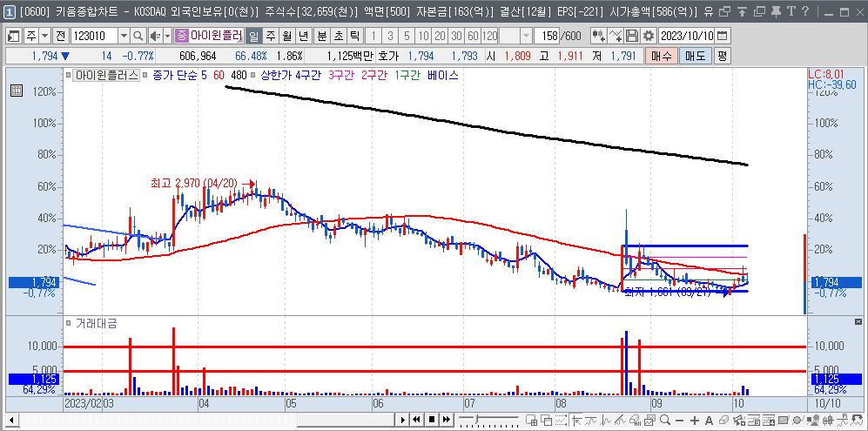Select the 초 second period toggle
Screen dimensions: 868x431
tap(338, 36)
